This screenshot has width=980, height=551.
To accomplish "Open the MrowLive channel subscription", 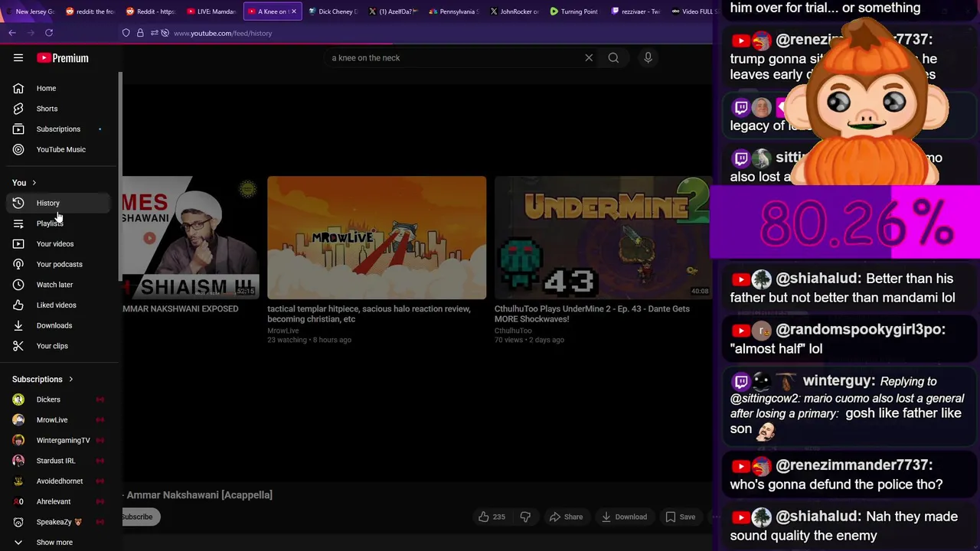I will pos(60,419).
